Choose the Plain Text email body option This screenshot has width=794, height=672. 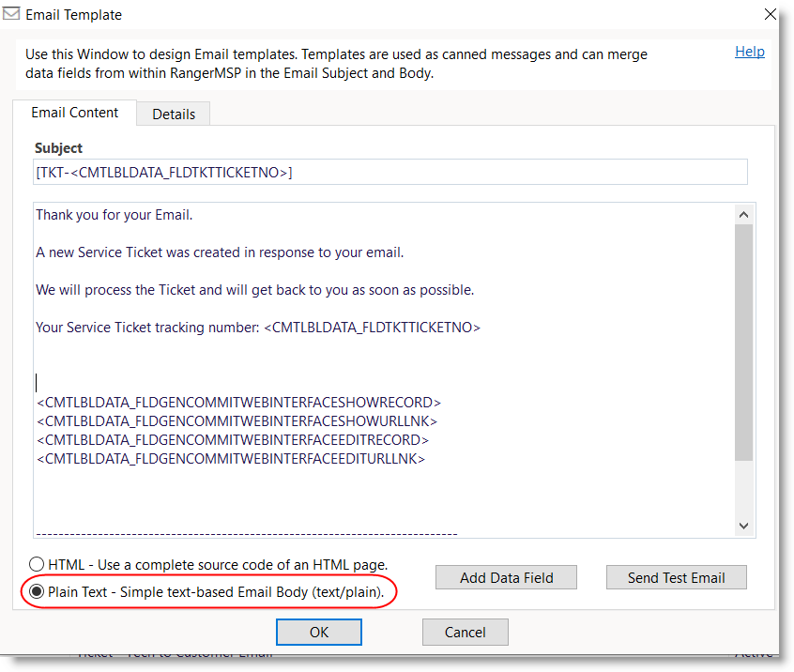(x=37, y=592)
